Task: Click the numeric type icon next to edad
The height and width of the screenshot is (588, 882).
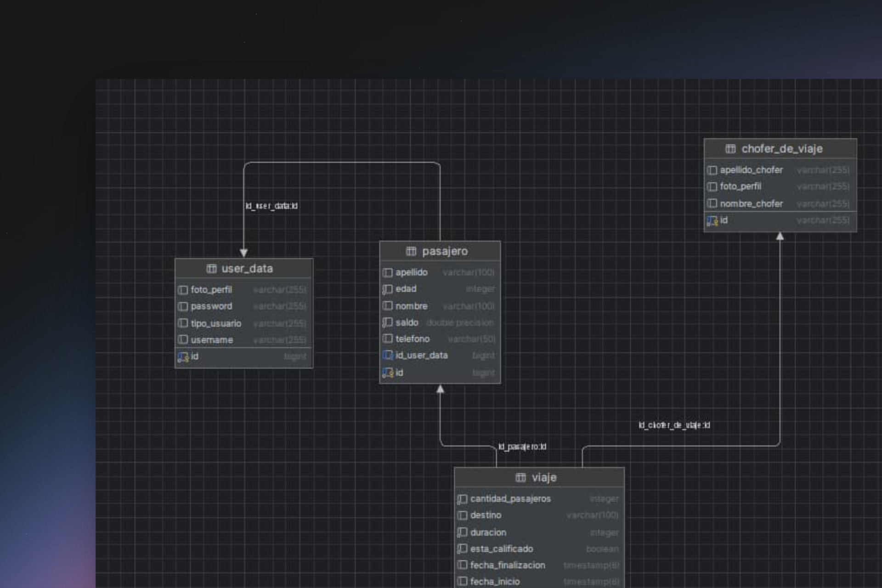Action: pos(387,289)
